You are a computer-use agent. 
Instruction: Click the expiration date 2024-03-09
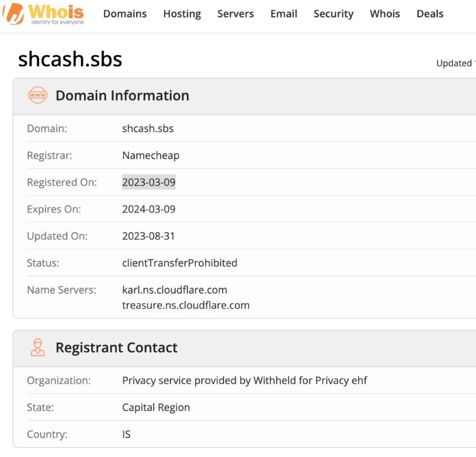tap(148, 209)
